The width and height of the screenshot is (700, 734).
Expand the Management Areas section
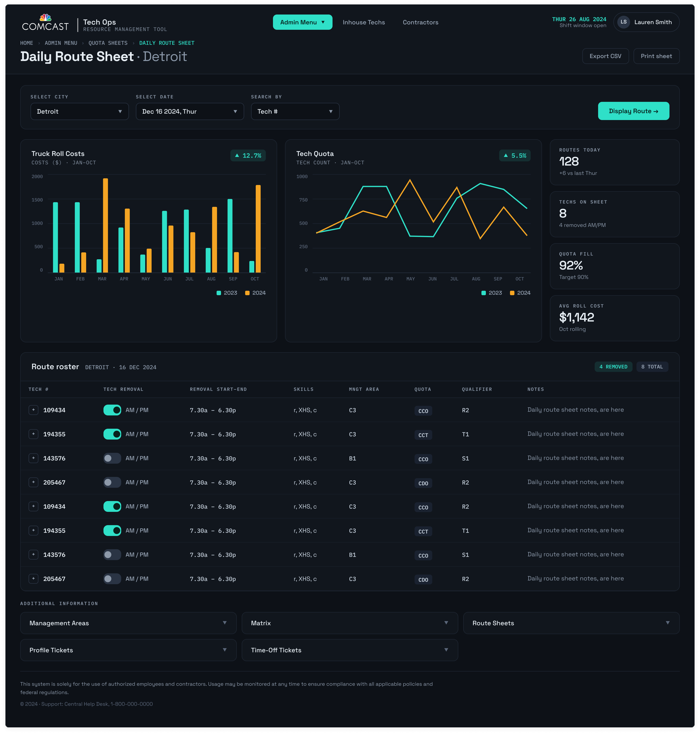(x=128, y=623)
